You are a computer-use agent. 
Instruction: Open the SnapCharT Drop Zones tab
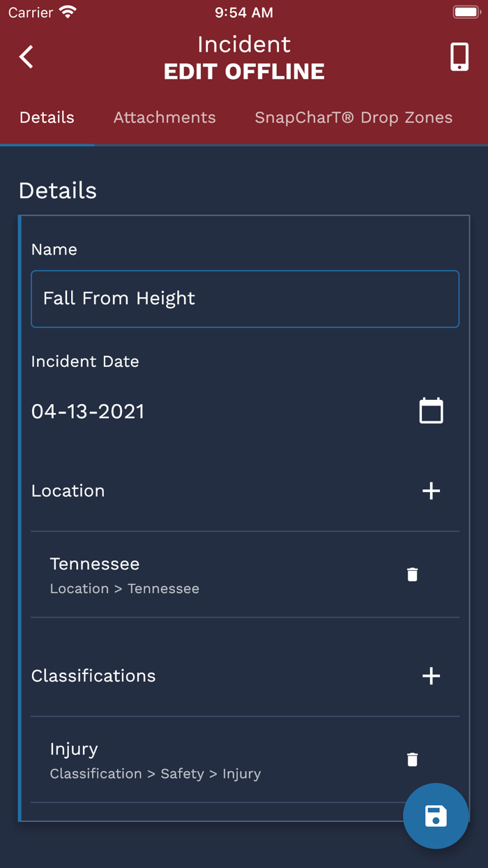click(x=353, y=117)
